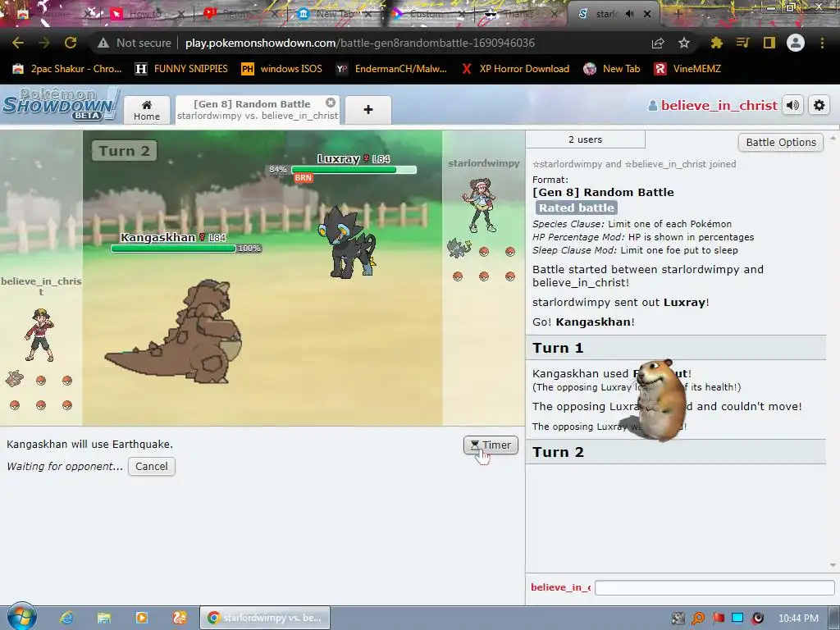Click the believe_in_christ username at top

[713, 105]
